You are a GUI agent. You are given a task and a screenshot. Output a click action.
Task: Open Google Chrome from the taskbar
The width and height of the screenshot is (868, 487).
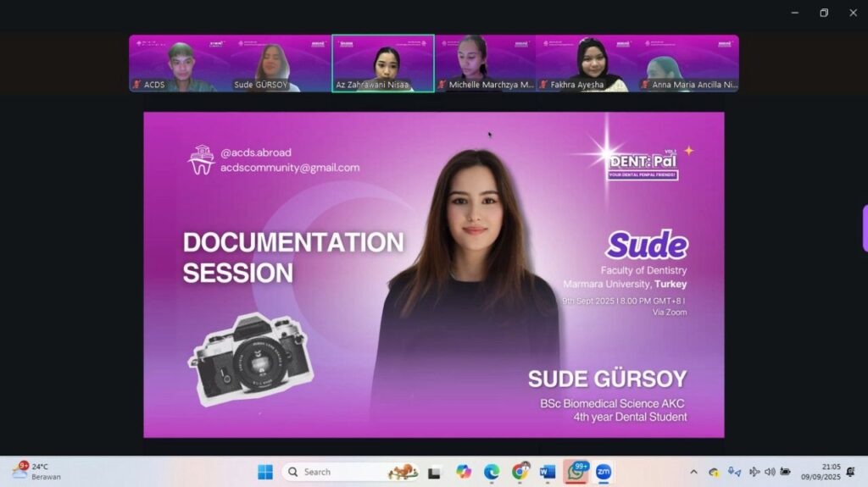click(520, 472)
